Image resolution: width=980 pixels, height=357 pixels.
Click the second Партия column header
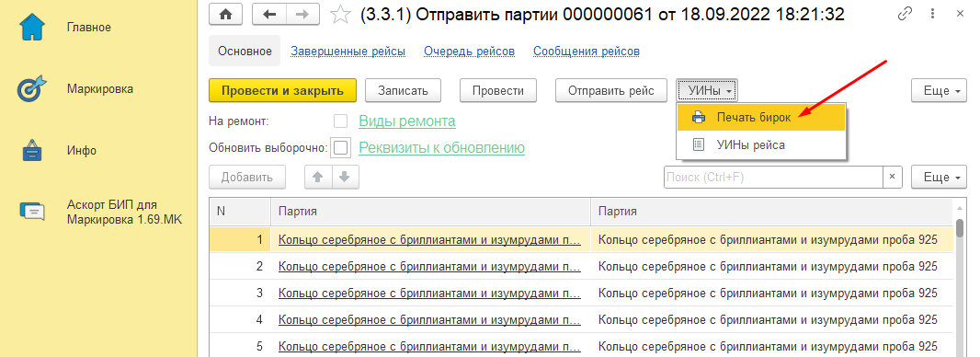click(x=772, y=212)
